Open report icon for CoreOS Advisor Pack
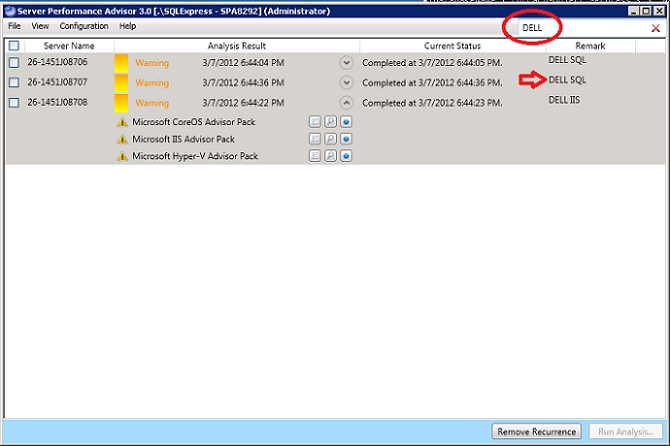Viewport: 670px width, 446px height. tap(315, 122)
